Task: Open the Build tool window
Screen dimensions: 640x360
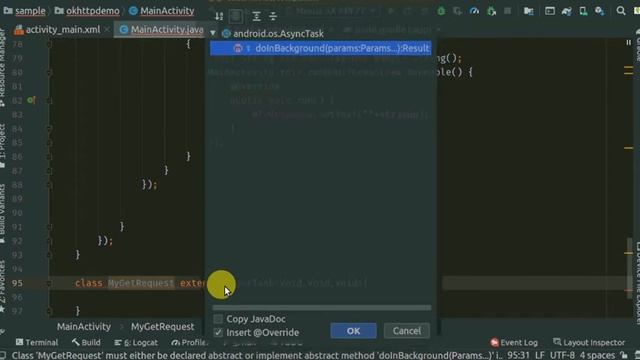Action: point(86,342)
